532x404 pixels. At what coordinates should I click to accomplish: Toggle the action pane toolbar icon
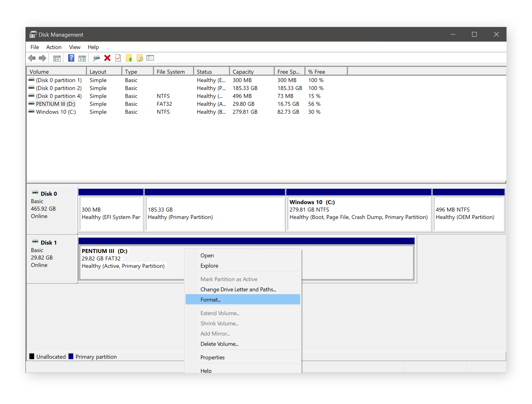[x=82, y=58]
